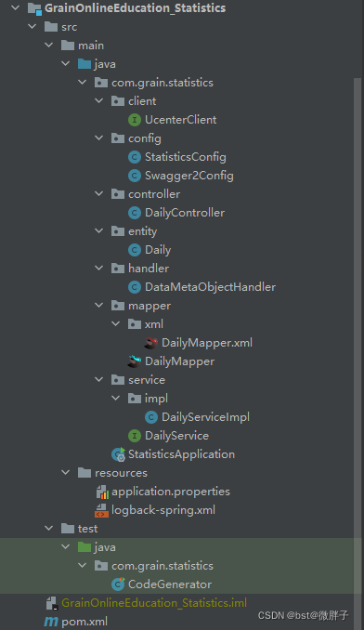
Task: Click the DailyController class icon
Action: point(135,213)
